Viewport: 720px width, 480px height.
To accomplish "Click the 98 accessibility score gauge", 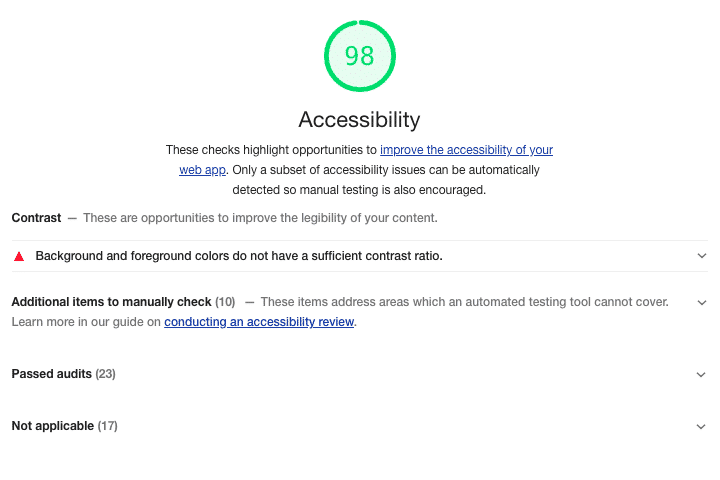I will click(x=359, y=56).
